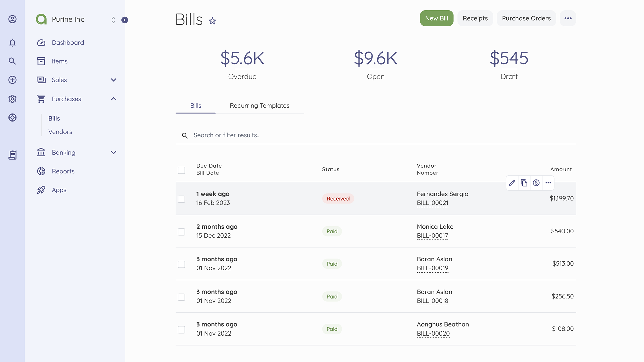Viewport: 644px width, 362px height.
Task: Click the New Bill button
Action: pos(436,18)
